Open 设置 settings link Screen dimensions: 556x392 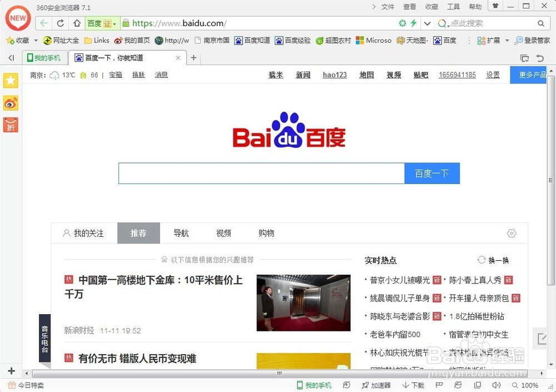493,75
